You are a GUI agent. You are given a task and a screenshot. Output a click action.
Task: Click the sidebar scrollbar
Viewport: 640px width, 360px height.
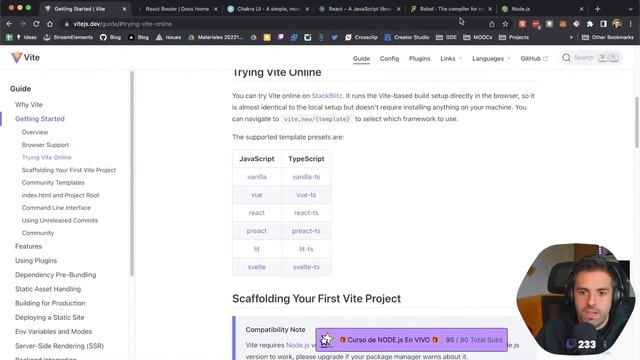[x=132, y=173]
